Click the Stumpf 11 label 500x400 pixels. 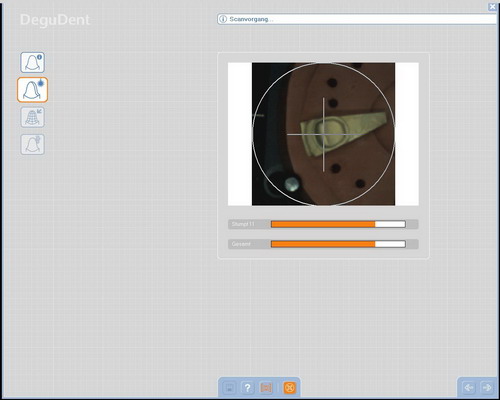click(x=243, y=224)
